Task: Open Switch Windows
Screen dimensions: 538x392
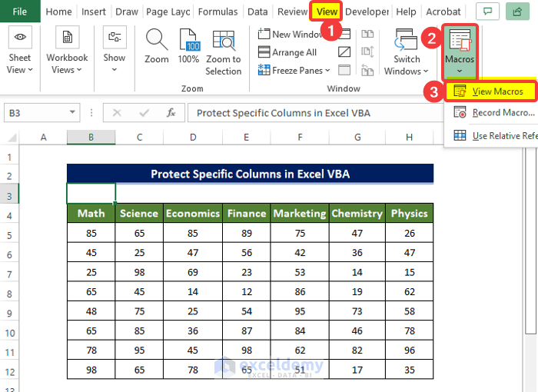Action: coord(407,51)
